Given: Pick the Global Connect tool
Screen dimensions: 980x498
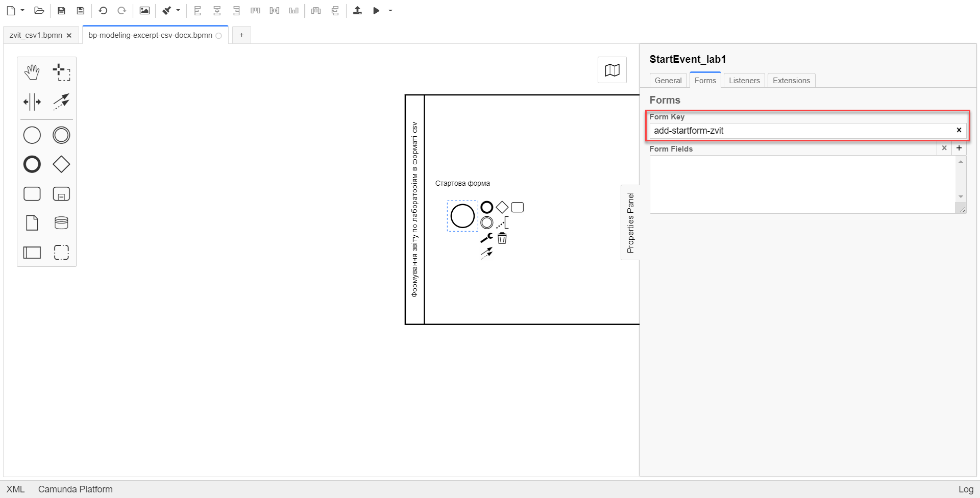Looking at the screenshot, I should (61, 102).
